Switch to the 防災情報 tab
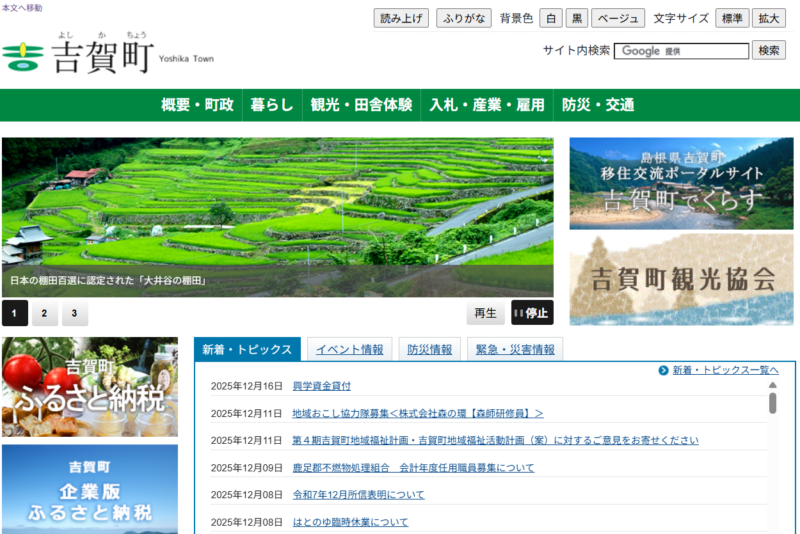Screen dimensions: 800x534 click(x=430, y=349)
